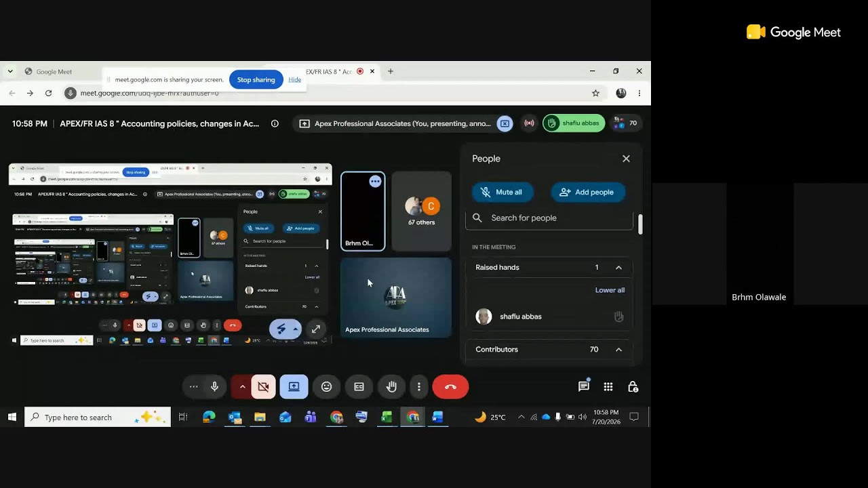Screen dimensions: 868x488
Task: Open Word from the taskbar
Action: pos(437,418)
